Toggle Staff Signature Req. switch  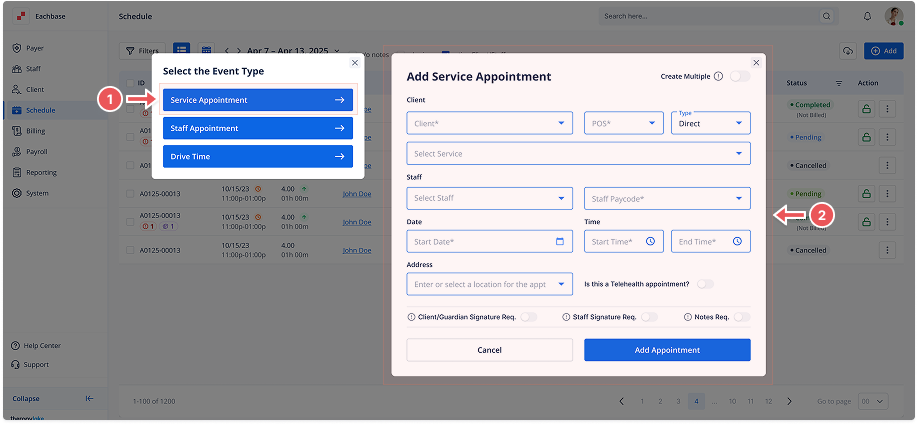click(x=649, y=317)
